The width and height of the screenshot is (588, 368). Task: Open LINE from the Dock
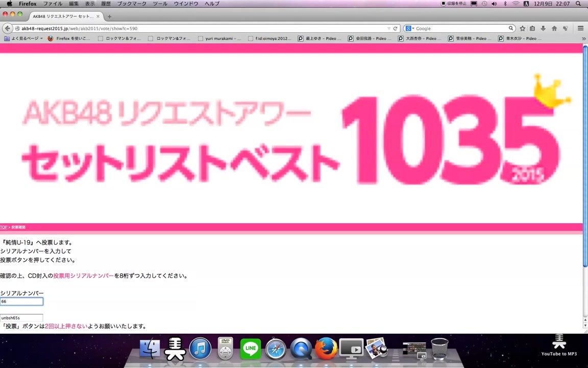(x=250, y=349)
